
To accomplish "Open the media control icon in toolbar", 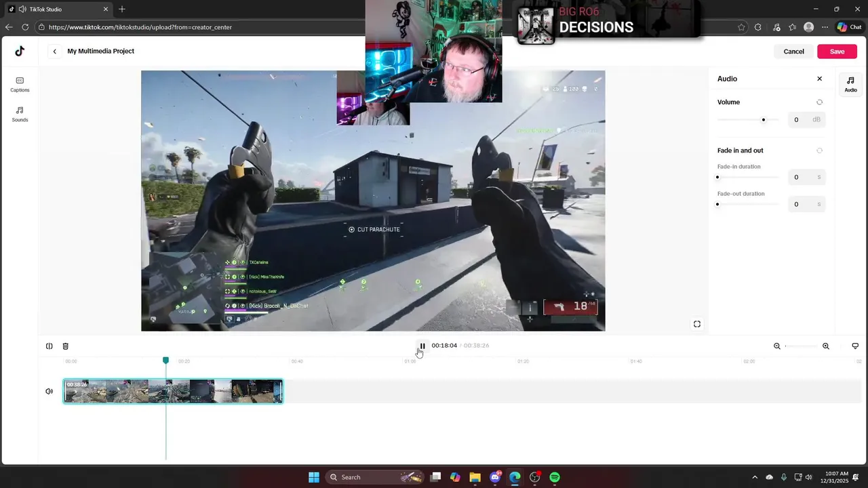I will 776,27.
